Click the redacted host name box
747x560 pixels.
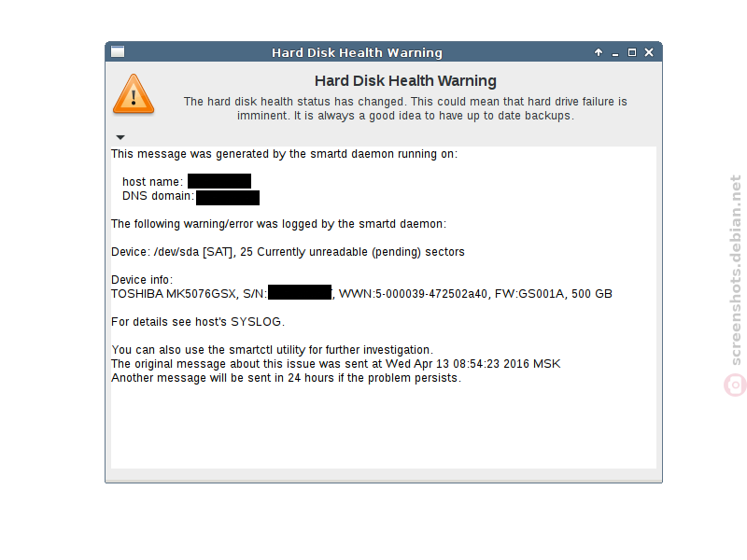pos(219,181)
